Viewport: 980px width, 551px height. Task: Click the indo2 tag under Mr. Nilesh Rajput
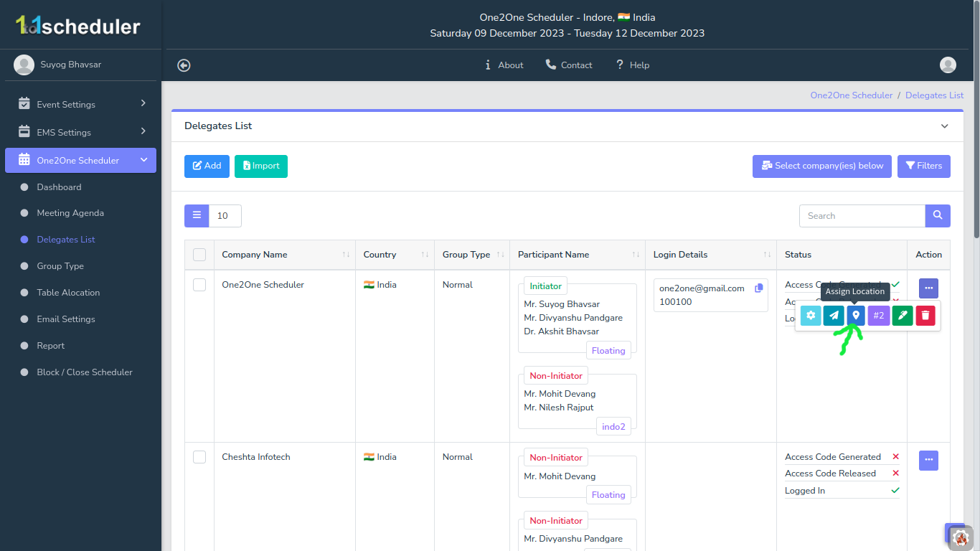[613, 427]
